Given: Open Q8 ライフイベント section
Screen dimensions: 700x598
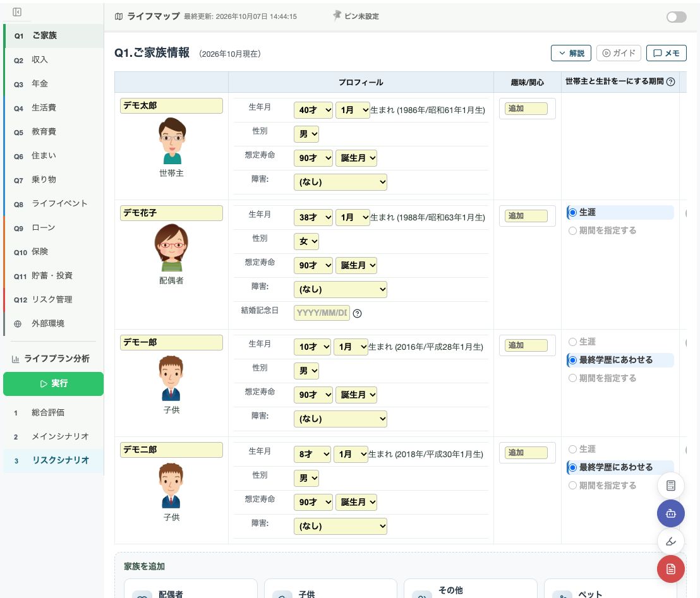Looking at the screenshot, I should [54, 204].
